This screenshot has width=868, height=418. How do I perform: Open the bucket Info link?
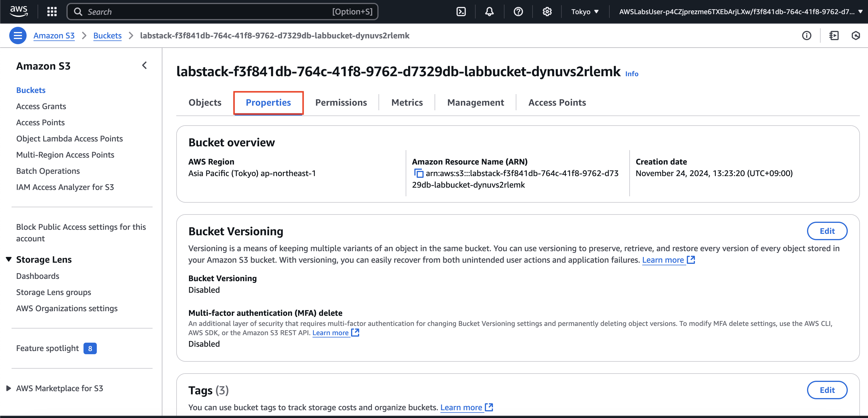coord(632,74)
